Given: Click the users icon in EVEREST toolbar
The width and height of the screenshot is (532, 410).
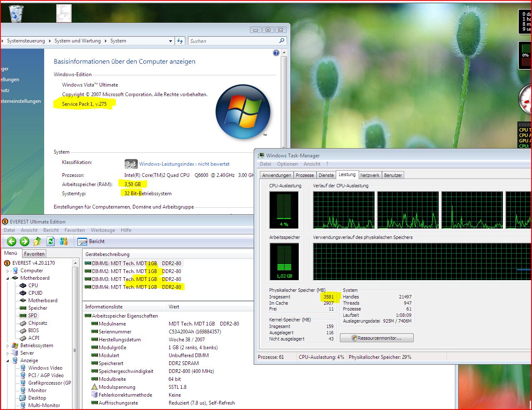Looking at the screenshot, I should (64, 241).
